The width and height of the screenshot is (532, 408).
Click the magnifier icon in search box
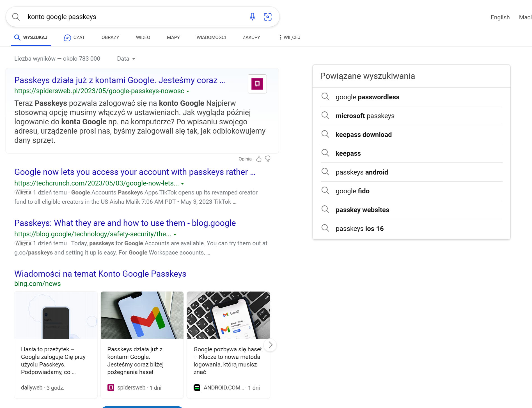[16, 17]
